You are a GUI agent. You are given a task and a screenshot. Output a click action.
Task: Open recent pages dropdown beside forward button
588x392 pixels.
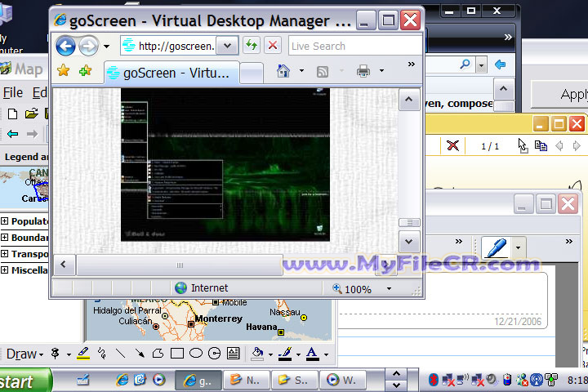point(107,47)
